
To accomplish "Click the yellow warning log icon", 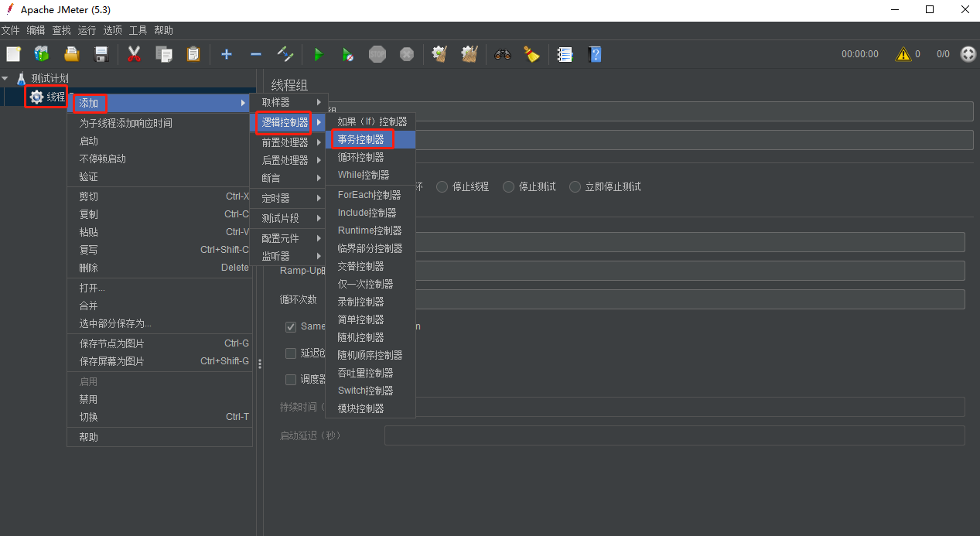I will click(x=903, y=54).
